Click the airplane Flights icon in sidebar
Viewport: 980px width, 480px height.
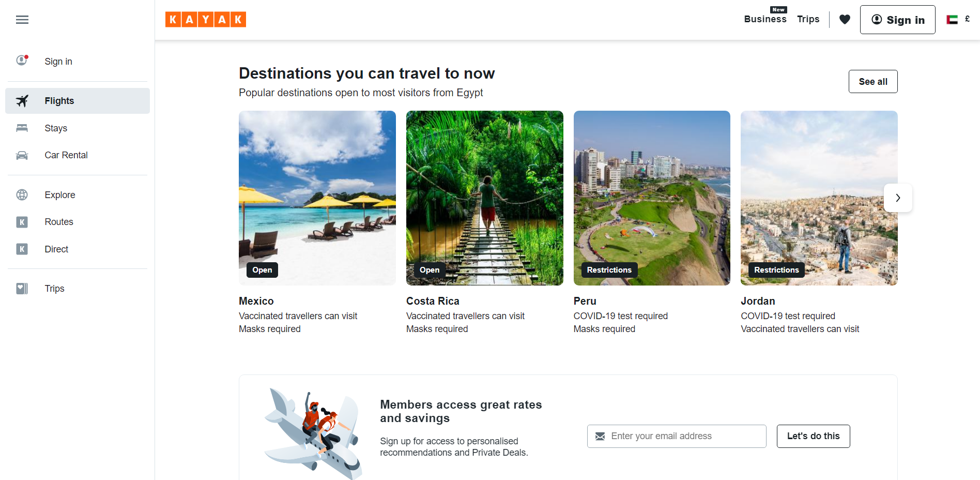(22, 101)
